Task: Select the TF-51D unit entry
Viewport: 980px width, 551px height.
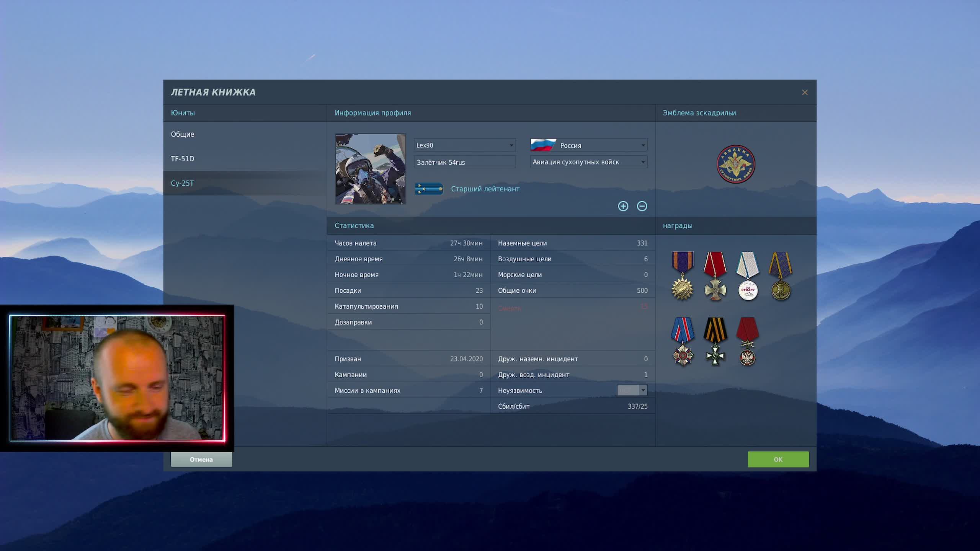Action: click(183, 159)
